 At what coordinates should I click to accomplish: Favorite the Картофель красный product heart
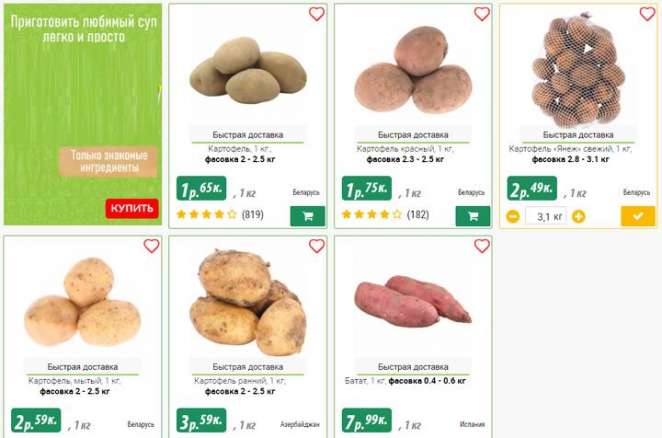click(482, 14)
